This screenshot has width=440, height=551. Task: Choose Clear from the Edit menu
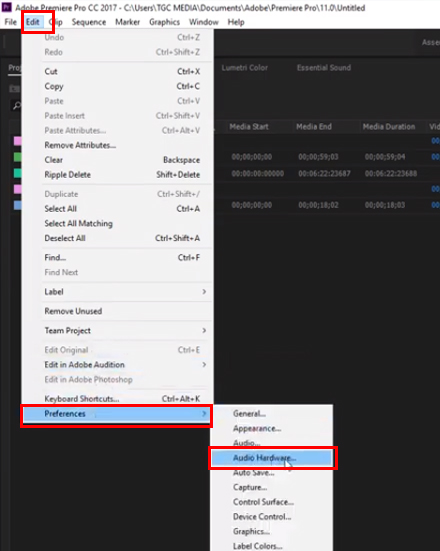118,160
